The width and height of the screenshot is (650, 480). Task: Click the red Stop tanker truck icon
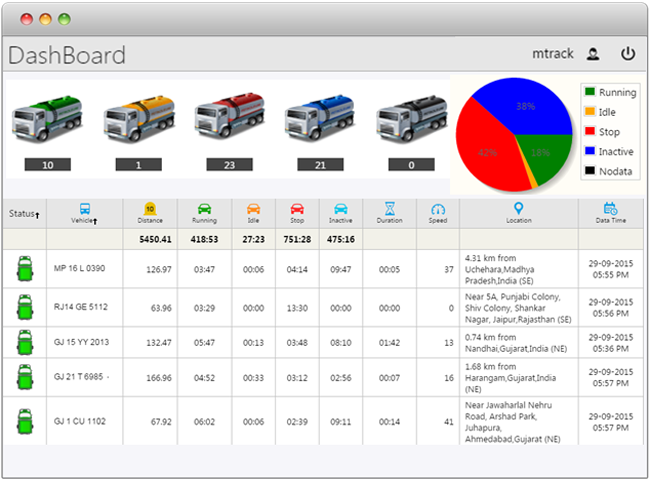[x=229, y=119]
